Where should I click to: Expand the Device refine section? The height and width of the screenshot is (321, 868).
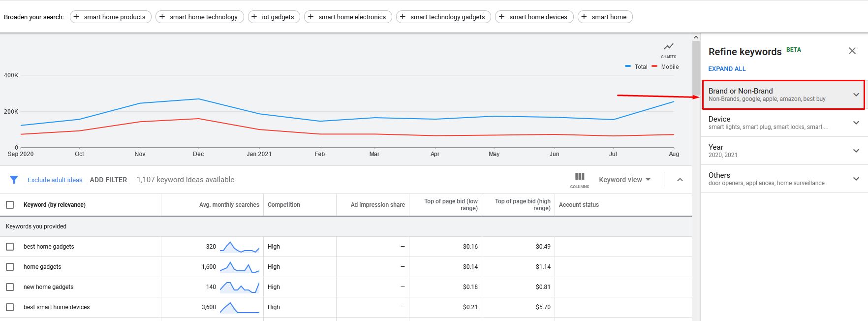[x=782, y=123]
